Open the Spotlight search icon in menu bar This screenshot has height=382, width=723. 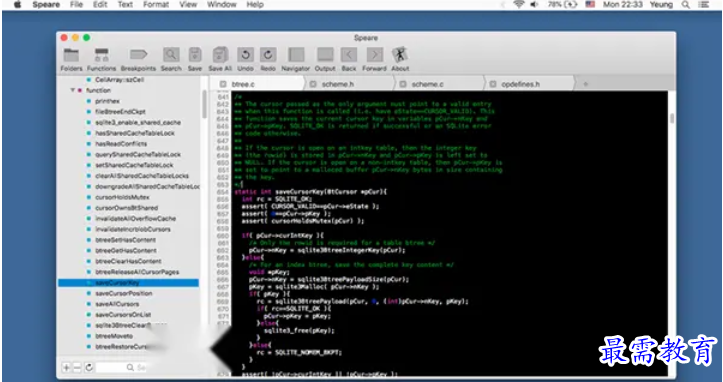[x=686, y=5]
